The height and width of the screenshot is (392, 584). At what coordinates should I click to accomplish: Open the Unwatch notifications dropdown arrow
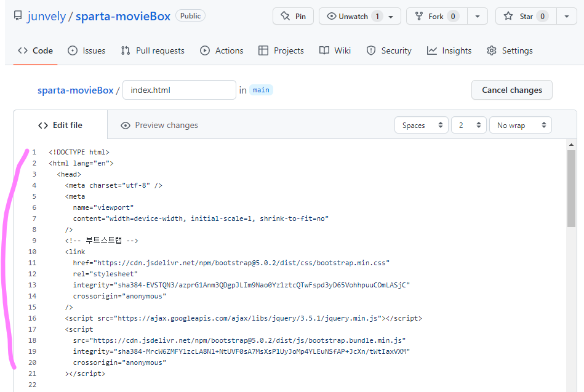[391, 17]
